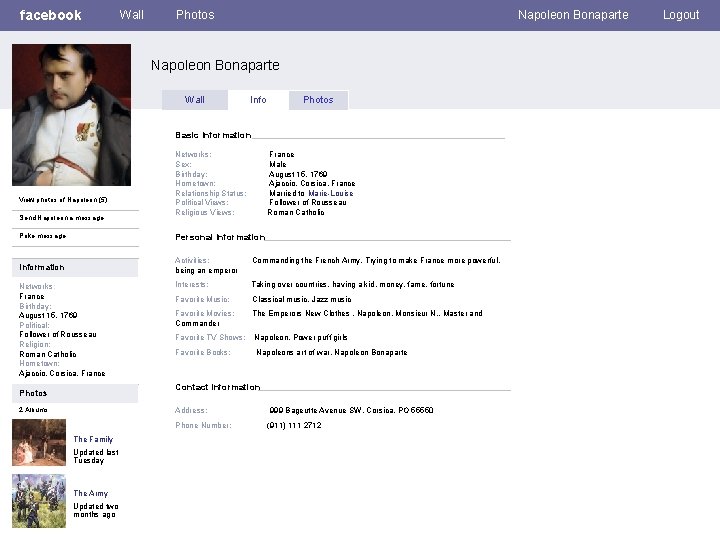Open Photos in the top navigation bar
Screen dimensions: 720x540
pos(195,15)
